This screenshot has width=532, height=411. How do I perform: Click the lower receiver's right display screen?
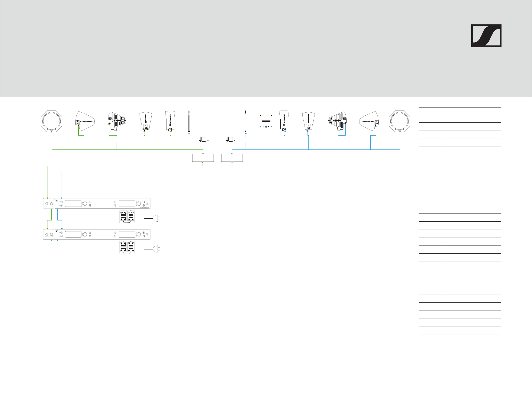(127, 234)
